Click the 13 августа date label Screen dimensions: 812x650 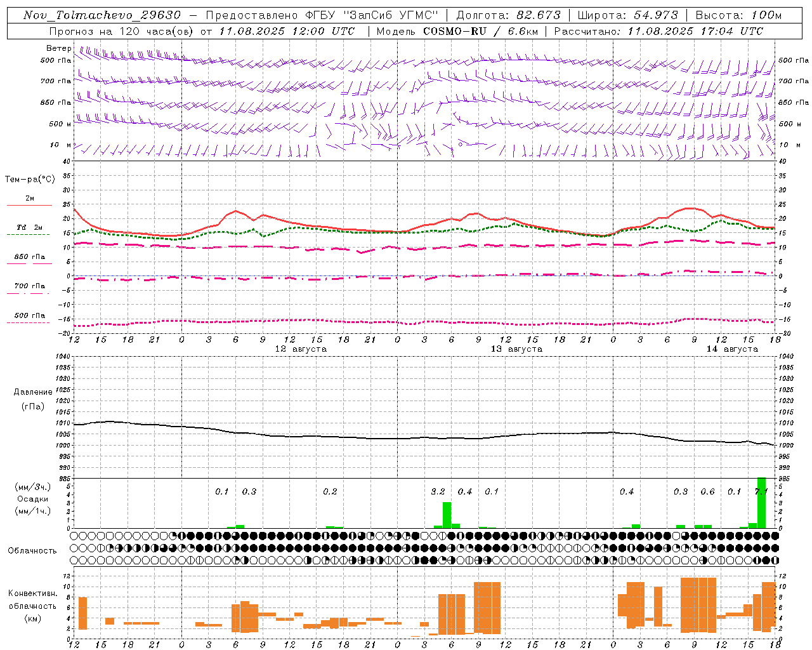(516, 349)
